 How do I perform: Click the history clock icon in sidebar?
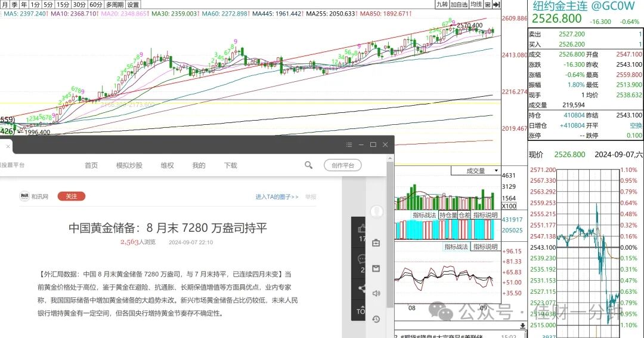click(x=376, y=319)
